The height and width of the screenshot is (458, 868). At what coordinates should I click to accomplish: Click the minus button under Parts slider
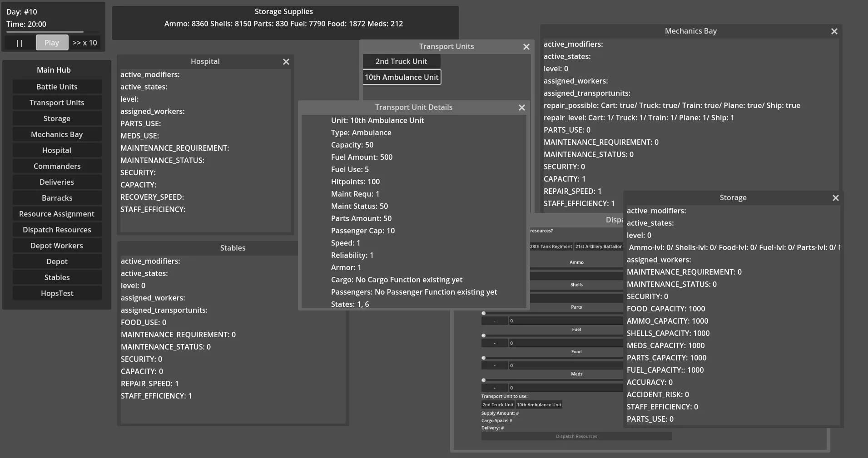click(x=495, y=321)
